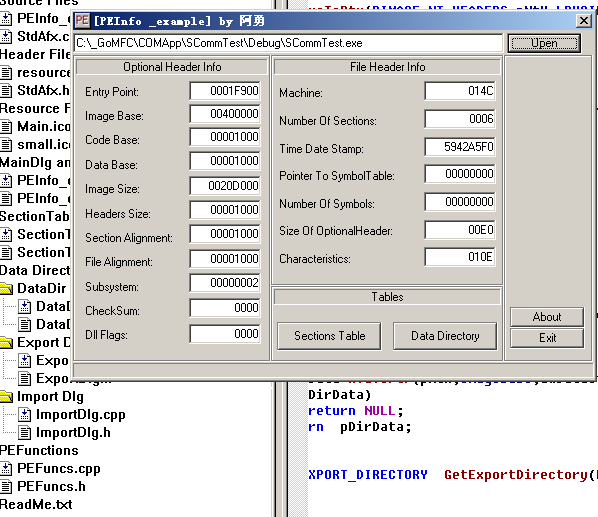Image resolution: width=598 pixels, height=517 pixels.
Task: Select the PEFunctions group in the tree
Action: pyautogui.click(x=39, y=450)
